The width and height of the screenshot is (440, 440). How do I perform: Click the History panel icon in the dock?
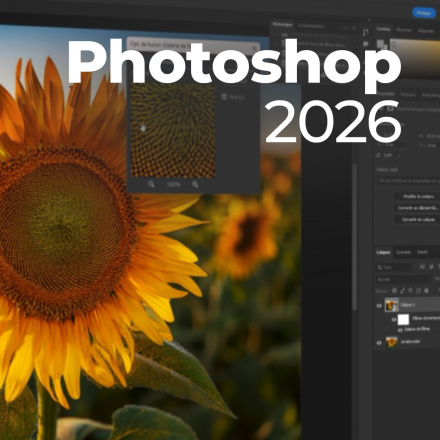click(x=366, y=32)
